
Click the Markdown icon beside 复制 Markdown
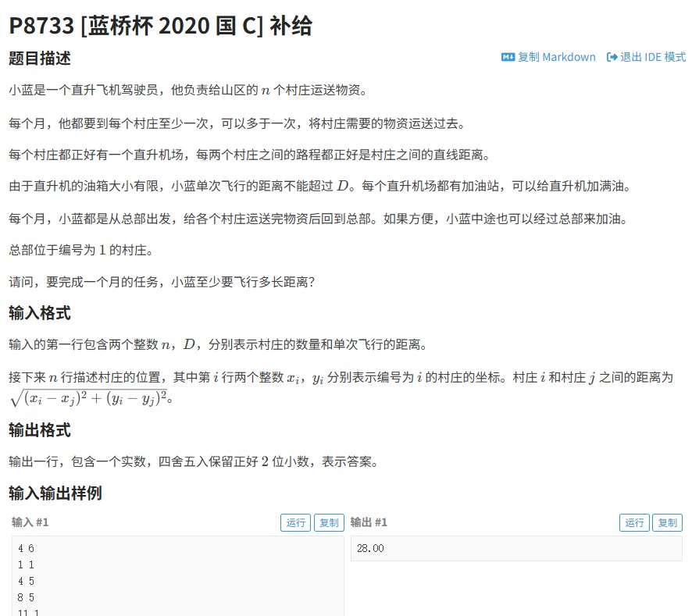pyautogui.click(x=508, y=57)
